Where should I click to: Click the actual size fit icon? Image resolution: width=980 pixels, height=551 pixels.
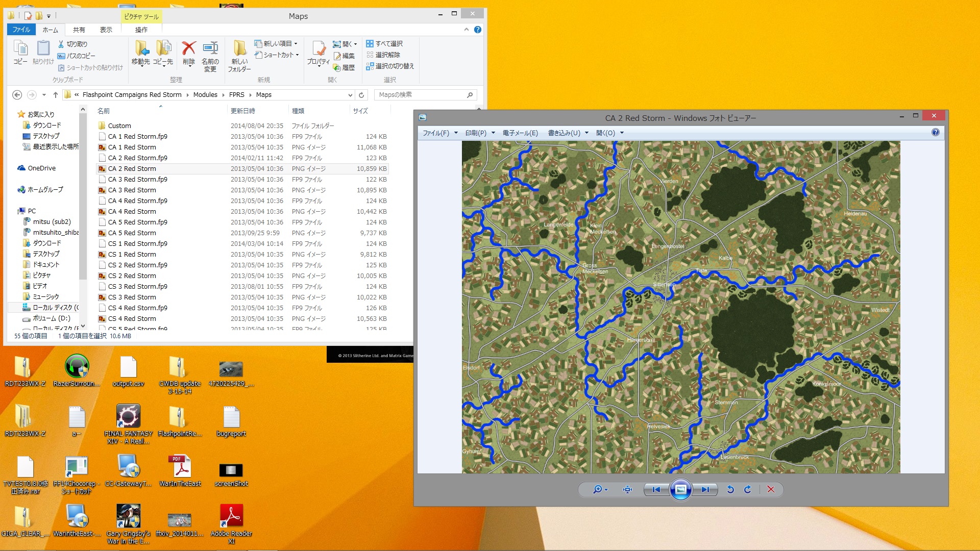coord(627,489)
